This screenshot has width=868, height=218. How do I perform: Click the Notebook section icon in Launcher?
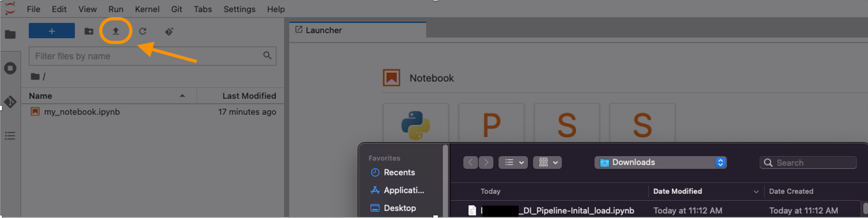(392, 78)
